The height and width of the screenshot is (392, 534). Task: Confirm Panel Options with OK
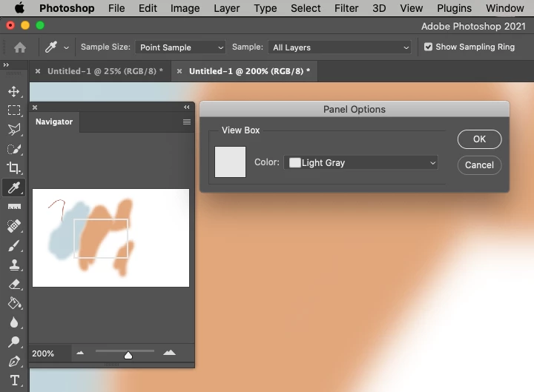(479, 139)
